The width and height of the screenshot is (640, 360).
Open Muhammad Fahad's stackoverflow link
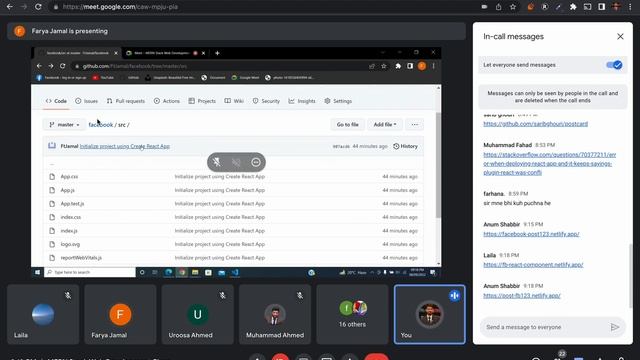coord(549,164)
